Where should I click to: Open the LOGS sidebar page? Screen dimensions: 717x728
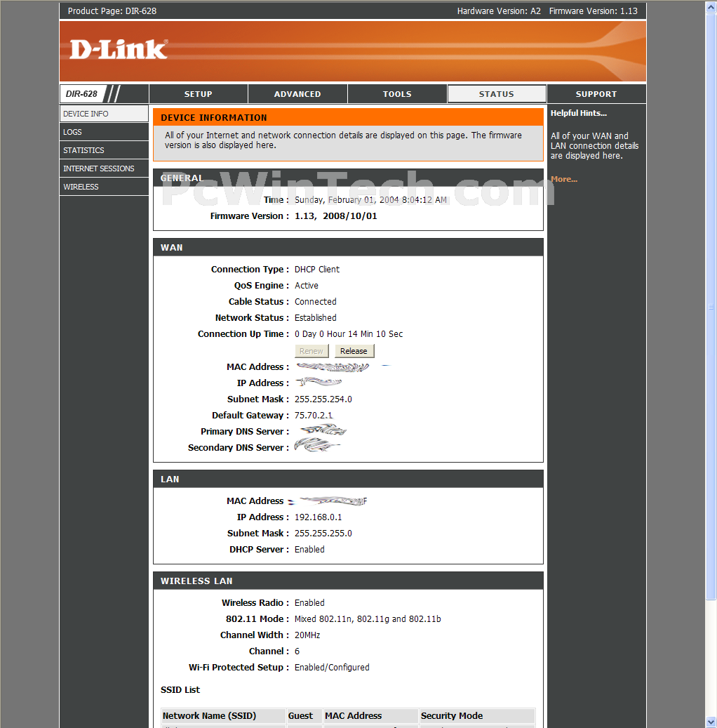tap(104, 132)
